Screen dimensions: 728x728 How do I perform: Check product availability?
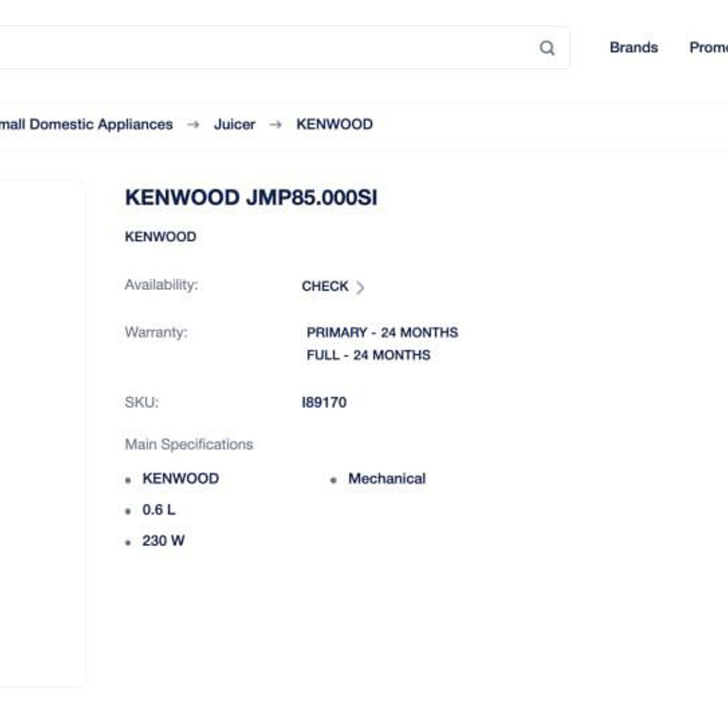333,286
